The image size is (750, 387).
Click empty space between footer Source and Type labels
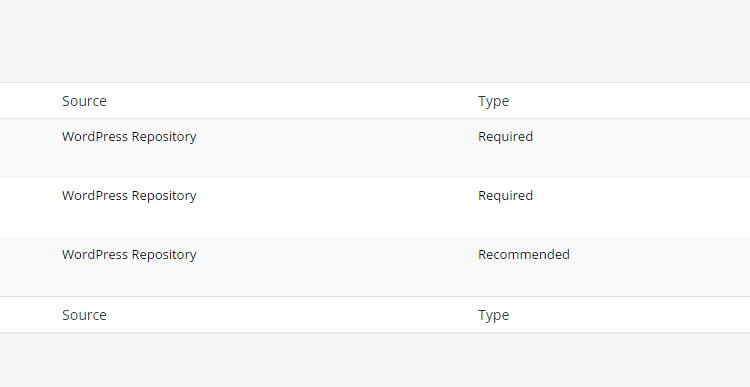[292, 315]
